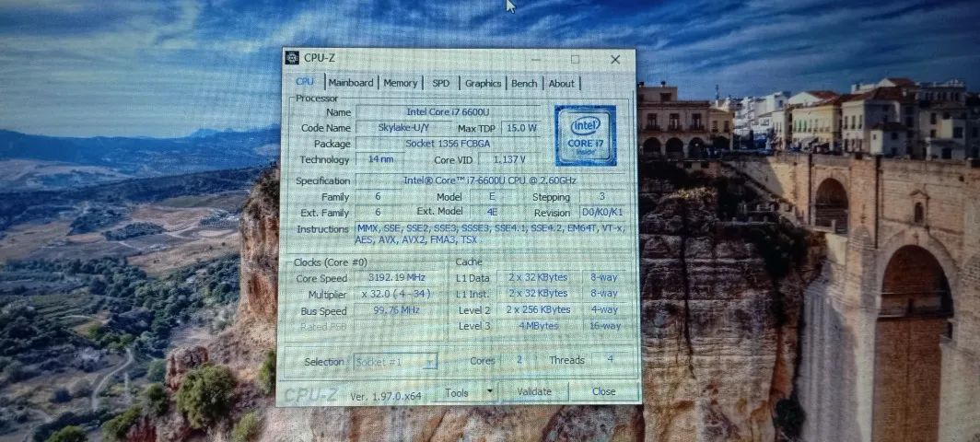Click the CPU-Z icon in title bar
The width and height of the screenshot is (980, 442).
pos(292,58)
